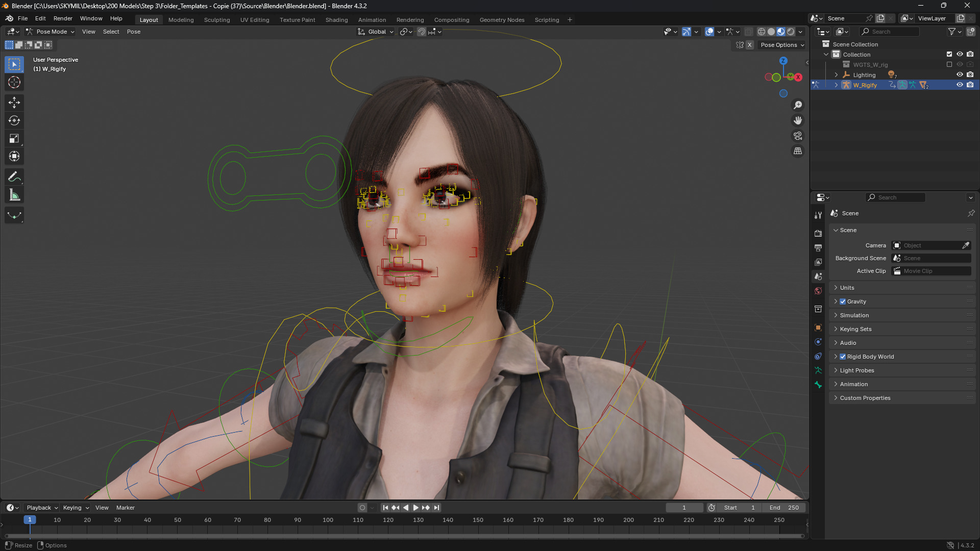This screenshot has width=980, height=551.
Task: Toggle the Rigid Body World checkbox
Action: pos(843,357)
